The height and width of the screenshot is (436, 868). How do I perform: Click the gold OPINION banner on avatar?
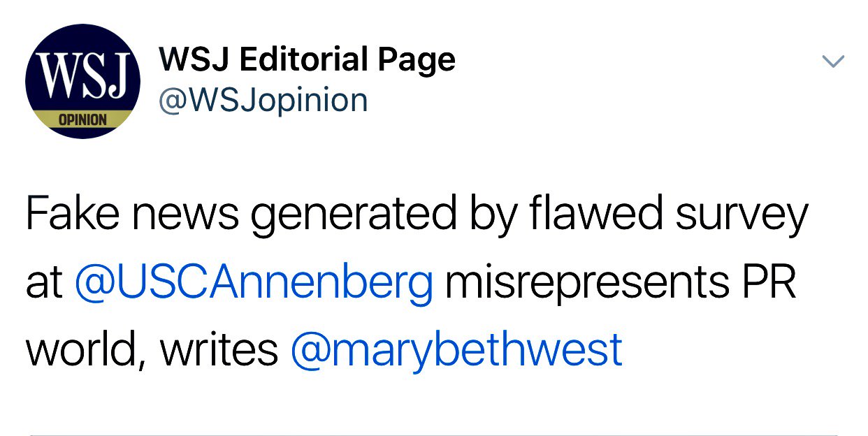[x=82, y=119]
